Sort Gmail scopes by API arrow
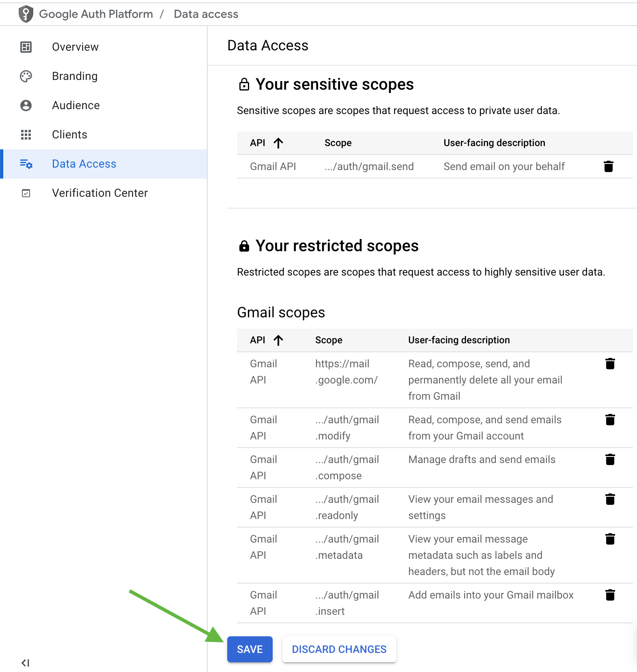Viewport: 637px width, 672px height. click(278, 340)
